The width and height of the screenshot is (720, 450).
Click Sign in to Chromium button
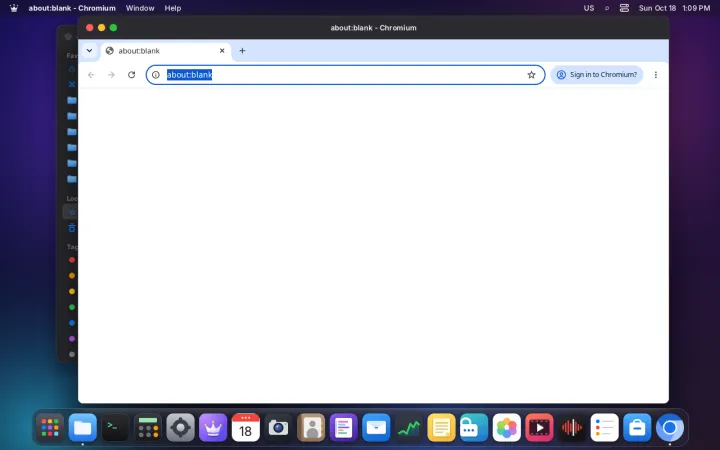tap(596, 75)
